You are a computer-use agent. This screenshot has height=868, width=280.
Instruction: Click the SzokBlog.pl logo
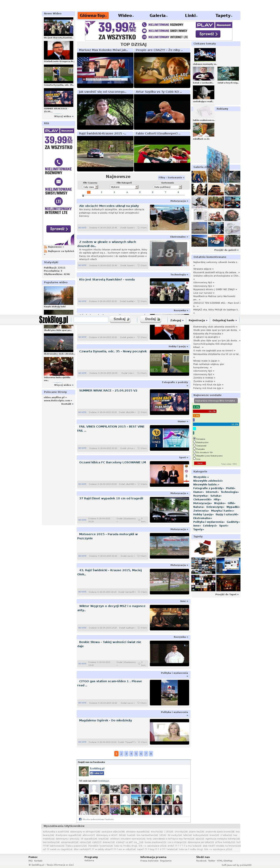53,319
